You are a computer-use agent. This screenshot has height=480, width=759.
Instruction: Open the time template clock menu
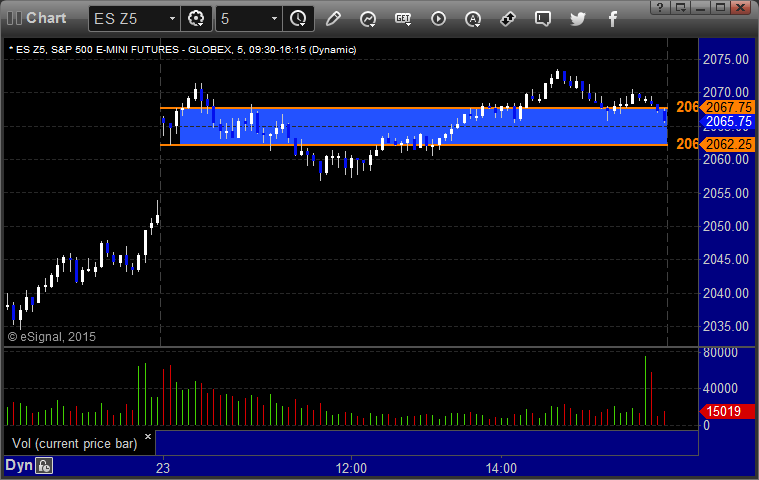298,19
